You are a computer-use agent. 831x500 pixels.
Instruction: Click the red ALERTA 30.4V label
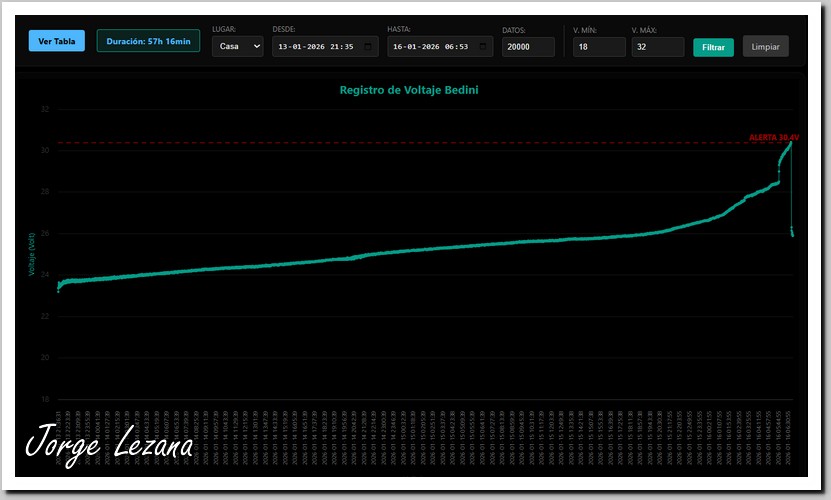click(x=774, y=137)
